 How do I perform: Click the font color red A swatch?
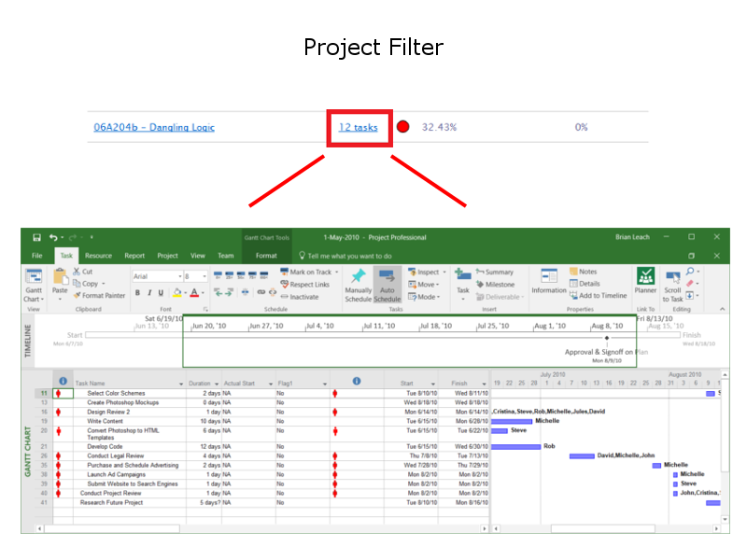[195, 292]
